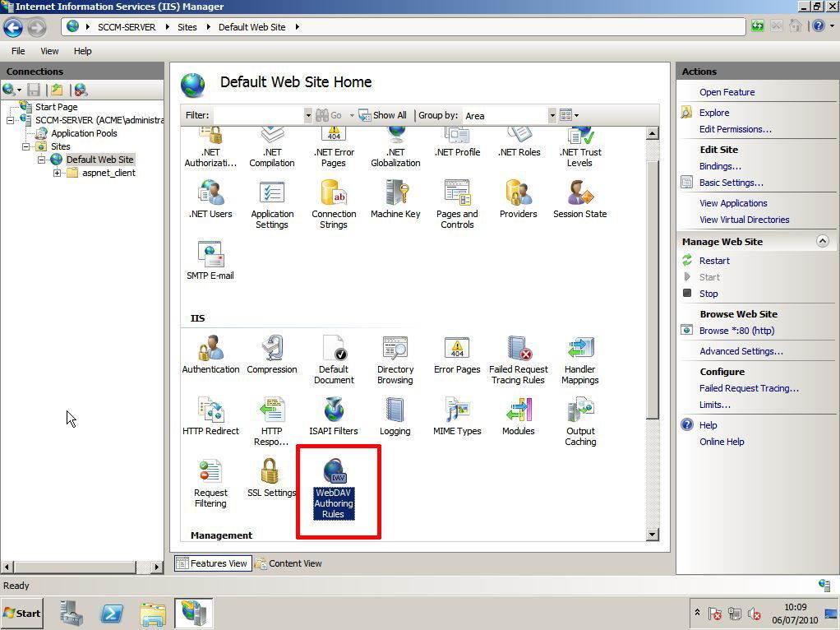Screen dimensions: 840x630
Task: Open Default Document feature
Action: [334, 359]
